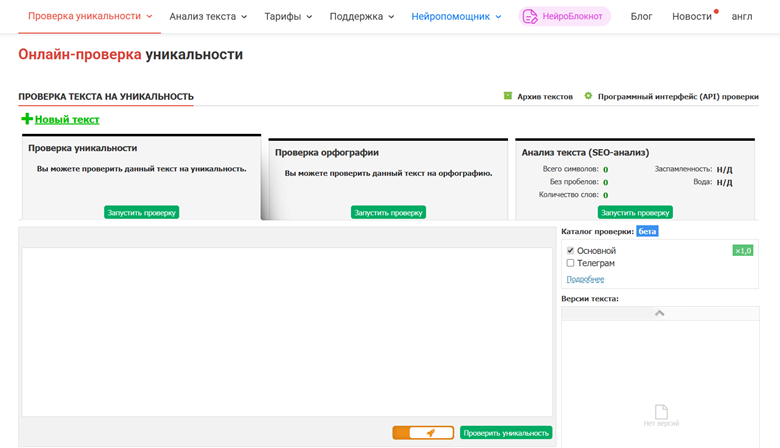Run check in SEO-анализ panel
The height and width of the screenshot is (448, 780).
pos(635,212)
